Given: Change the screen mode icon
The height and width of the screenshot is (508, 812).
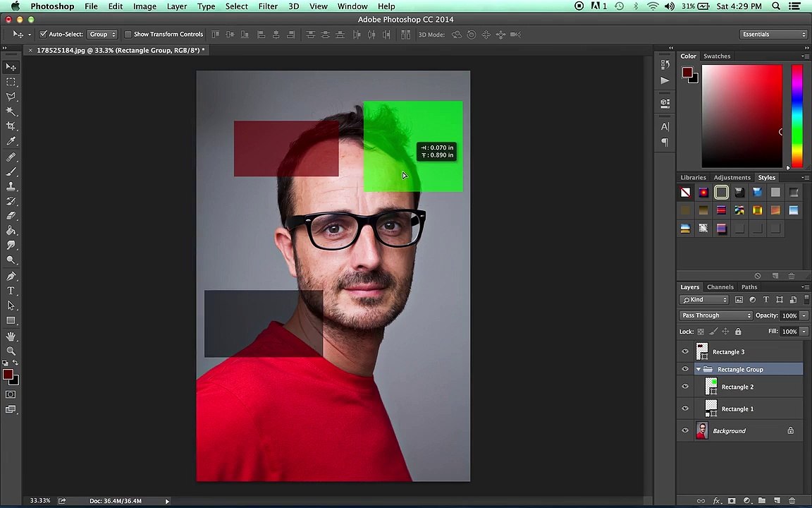Looking at the screenshot, I should click(11, 409).
